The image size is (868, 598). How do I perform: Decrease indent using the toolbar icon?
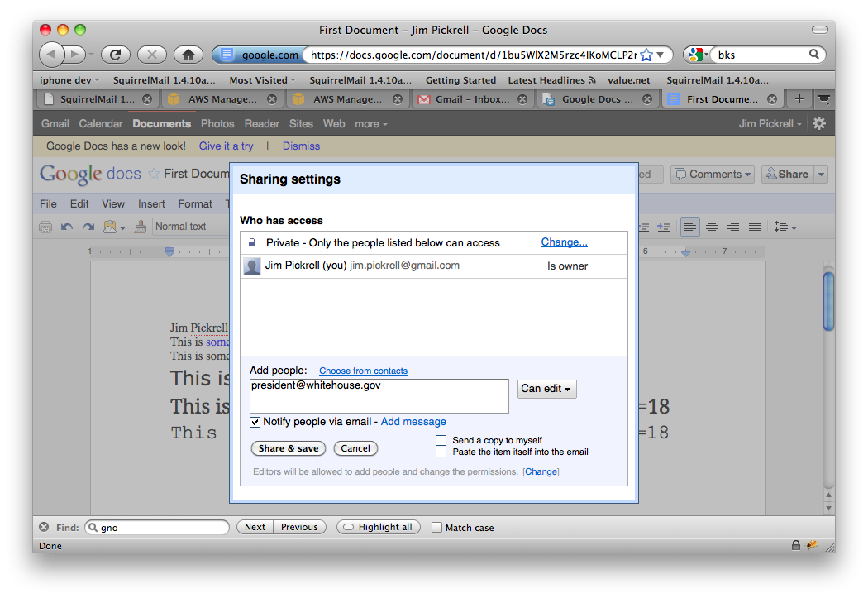644,227
